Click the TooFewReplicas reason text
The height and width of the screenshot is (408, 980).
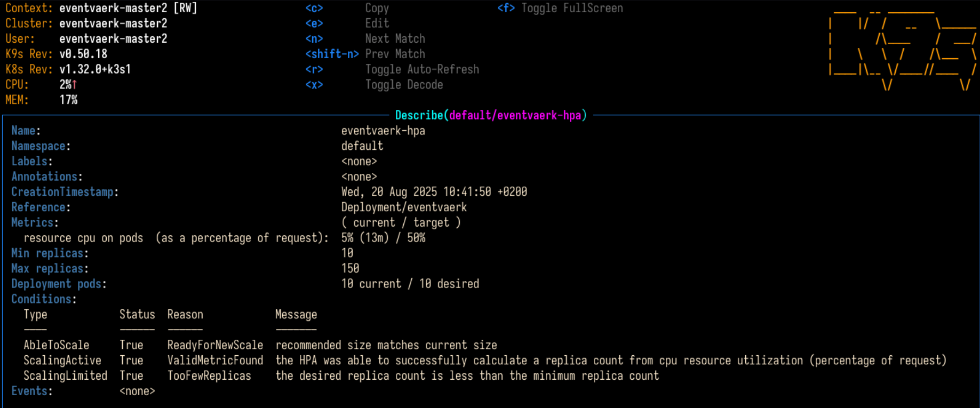point(209,376)
